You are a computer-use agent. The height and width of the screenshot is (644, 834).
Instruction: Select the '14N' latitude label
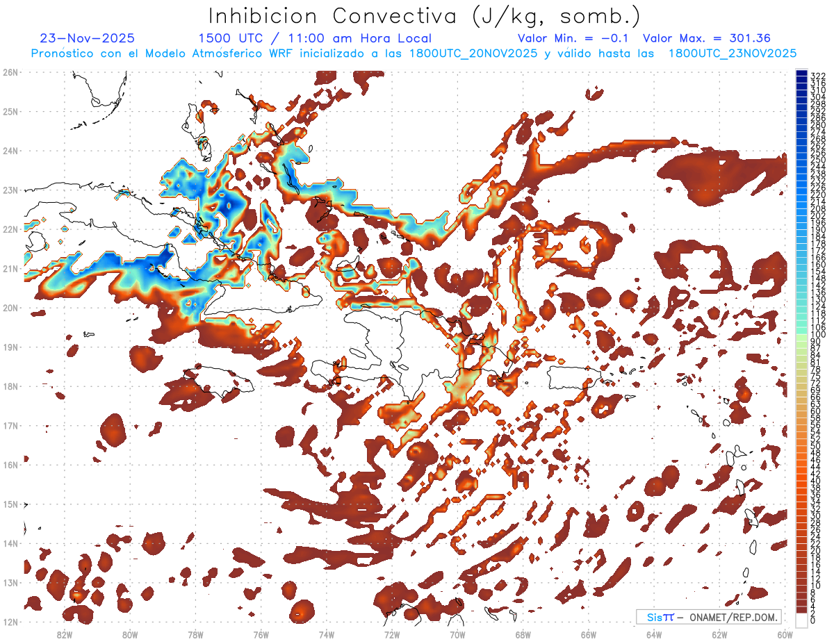(x=10, y=543)
